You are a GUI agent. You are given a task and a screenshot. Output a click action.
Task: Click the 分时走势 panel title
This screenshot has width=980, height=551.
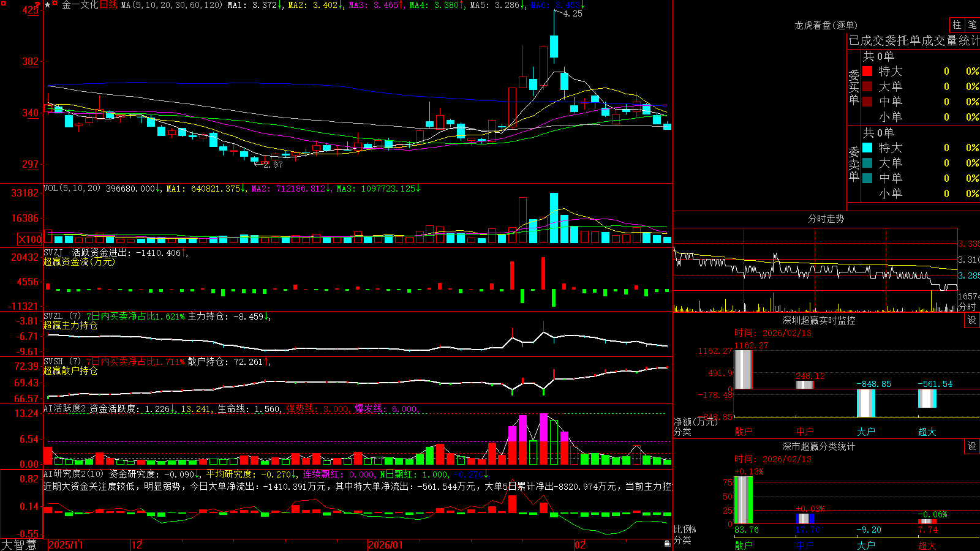(x=826, y=219)
